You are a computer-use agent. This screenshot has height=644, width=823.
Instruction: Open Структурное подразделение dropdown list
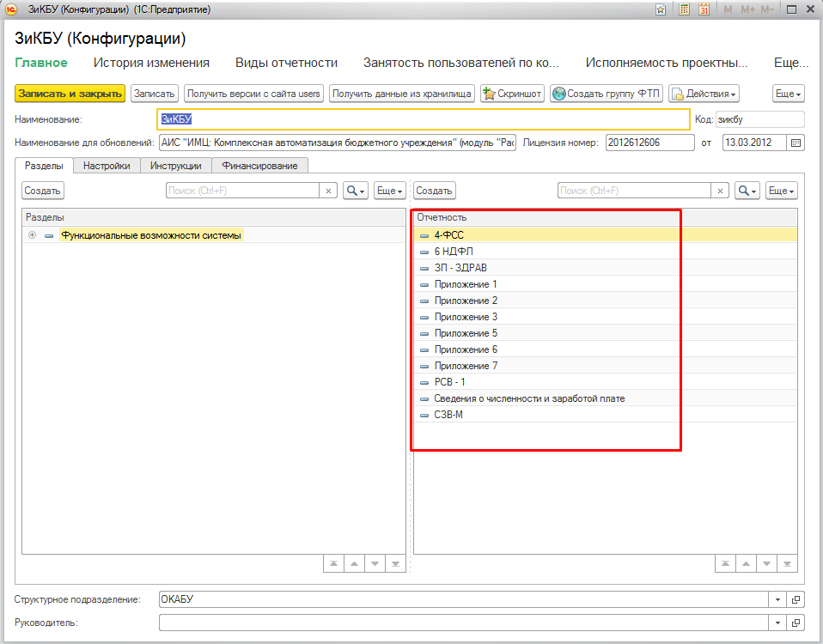pyautogui.click(x=777, y=598)
